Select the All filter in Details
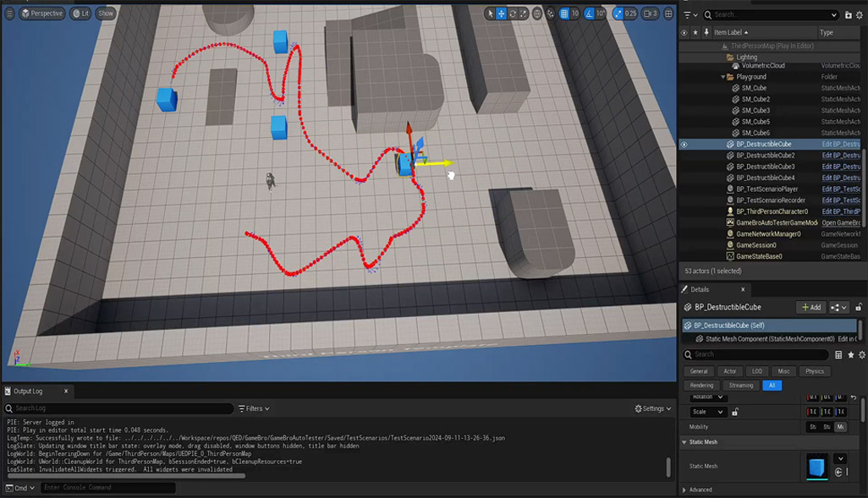The image size is (868, 498). (772, 385)
